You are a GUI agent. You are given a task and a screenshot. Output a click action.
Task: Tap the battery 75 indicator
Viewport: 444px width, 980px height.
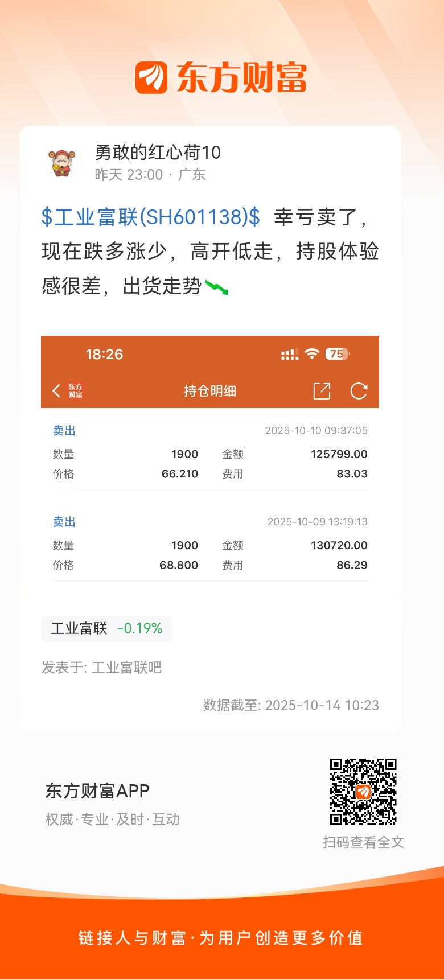pos(337,354)
